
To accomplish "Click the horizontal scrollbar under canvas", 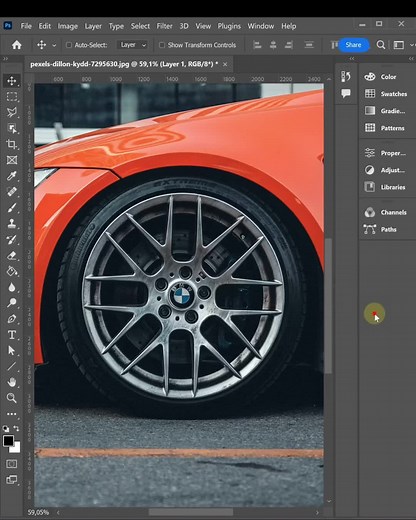I will [x=191, y=512].
